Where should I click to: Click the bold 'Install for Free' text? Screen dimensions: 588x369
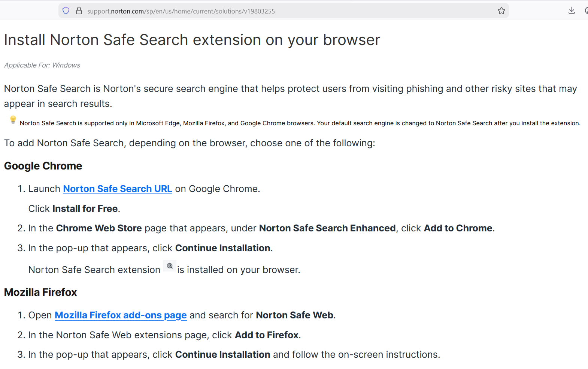pyautogui.click(x=85, y=208)
